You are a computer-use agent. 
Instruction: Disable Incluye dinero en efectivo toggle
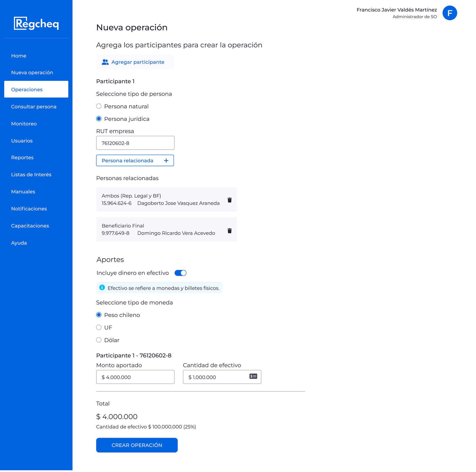[x=180, y=273]
